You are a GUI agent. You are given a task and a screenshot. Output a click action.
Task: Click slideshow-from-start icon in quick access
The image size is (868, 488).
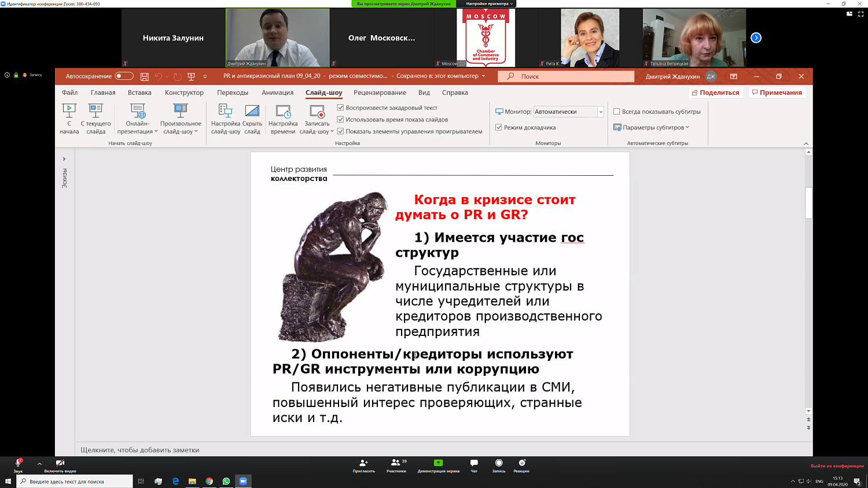(192, 76)
